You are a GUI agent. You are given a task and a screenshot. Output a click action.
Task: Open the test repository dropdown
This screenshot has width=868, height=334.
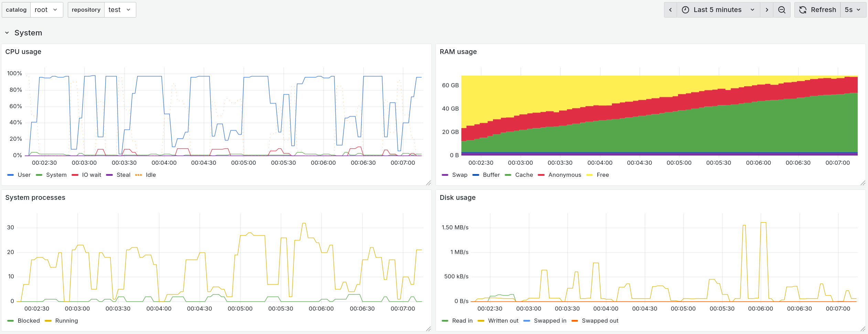(x=120, y=10)
